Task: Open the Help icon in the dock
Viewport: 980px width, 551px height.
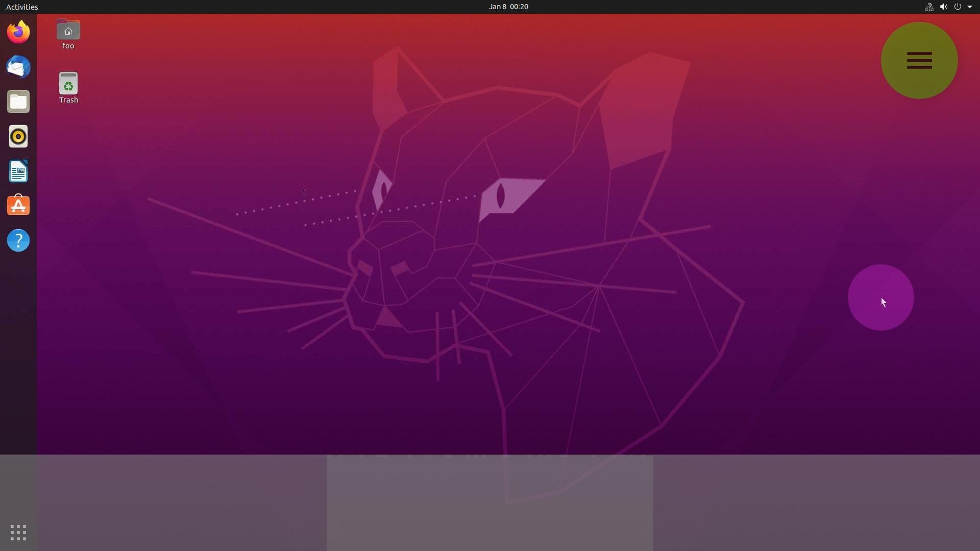Action: click(x=18, y=240)
